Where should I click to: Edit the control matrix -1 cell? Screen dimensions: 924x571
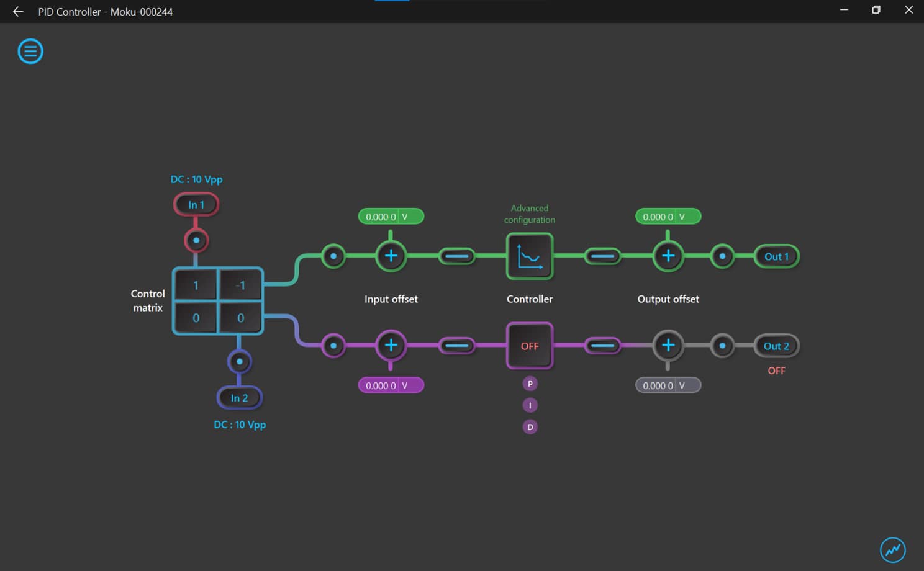click(240, 285)
